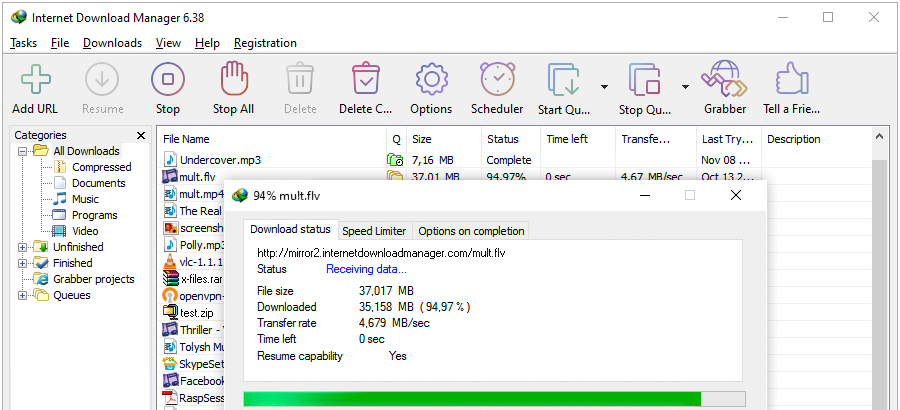Collapse the All Downloads tree node

(23, 152)
